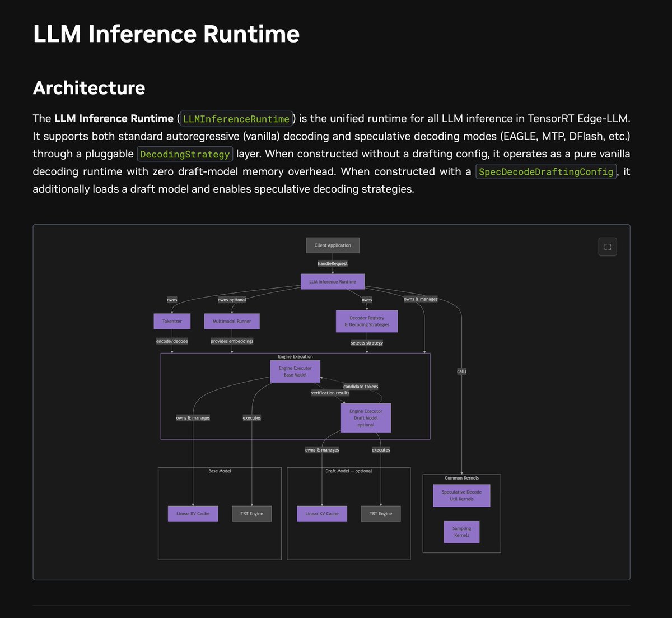Click the SpecDecodeDraftingConfig inline code
This screenshot has width=672, height=618.
(x=546, y=171)
